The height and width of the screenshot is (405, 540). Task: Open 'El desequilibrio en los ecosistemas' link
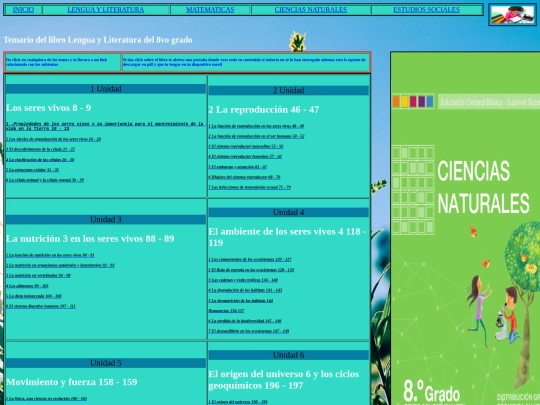point(249,331)
